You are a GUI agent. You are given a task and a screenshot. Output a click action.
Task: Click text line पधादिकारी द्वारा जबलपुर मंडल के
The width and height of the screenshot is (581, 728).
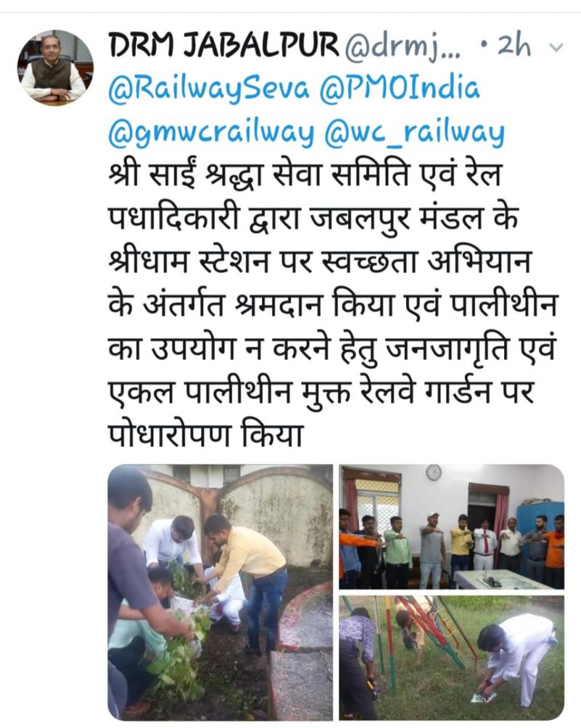(312, 220)
